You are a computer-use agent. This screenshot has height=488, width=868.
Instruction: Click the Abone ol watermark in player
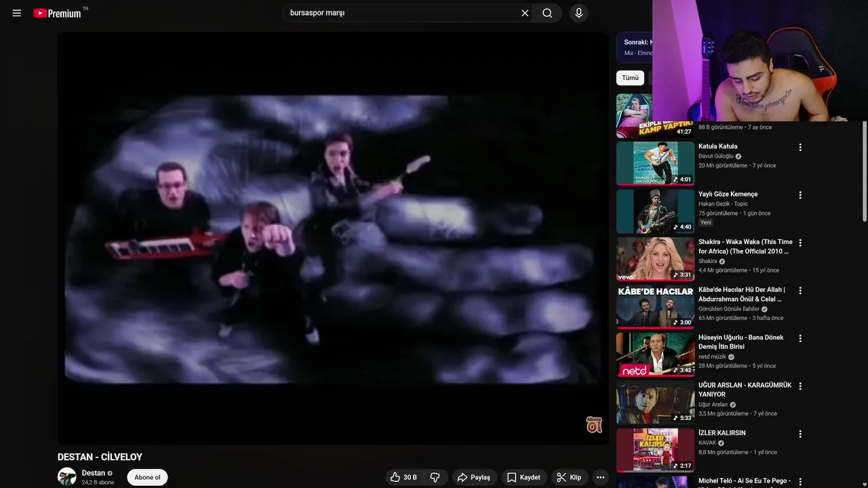coord(594,424)
